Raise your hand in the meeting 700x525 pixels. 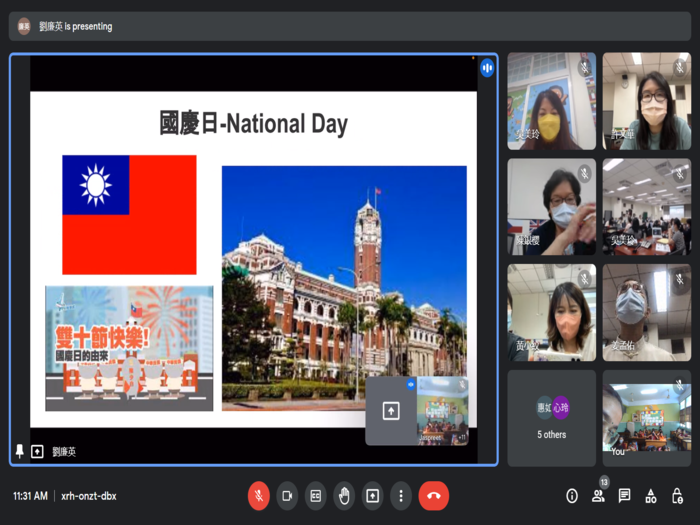click(344, 496)
